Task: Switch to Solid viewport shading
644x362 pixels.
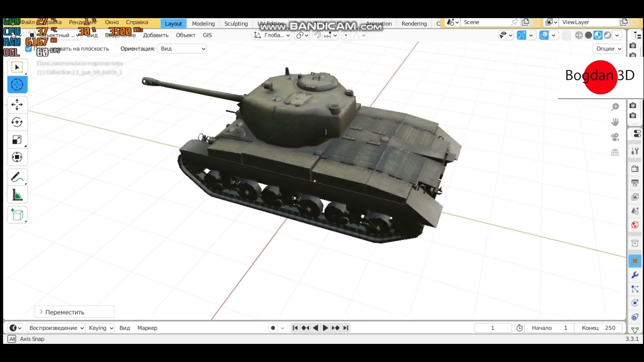Action: [588, 35]
